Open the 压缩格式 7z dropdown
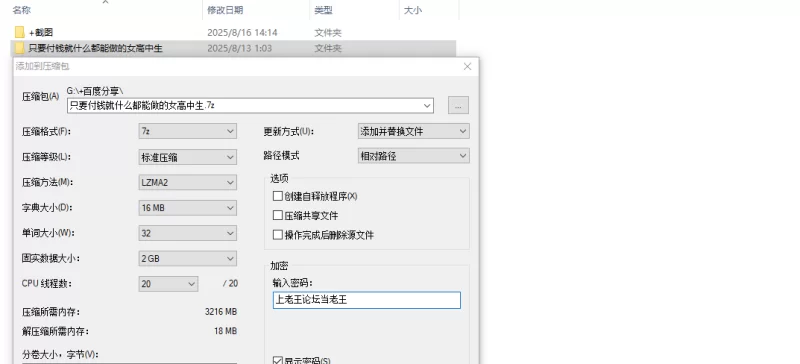 click(187, 131)
